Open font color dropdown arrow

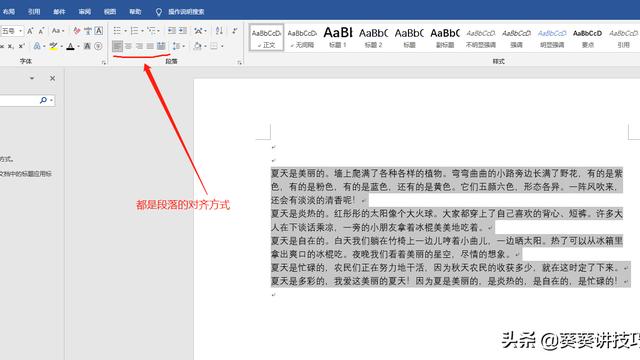[x=78, y=47]
